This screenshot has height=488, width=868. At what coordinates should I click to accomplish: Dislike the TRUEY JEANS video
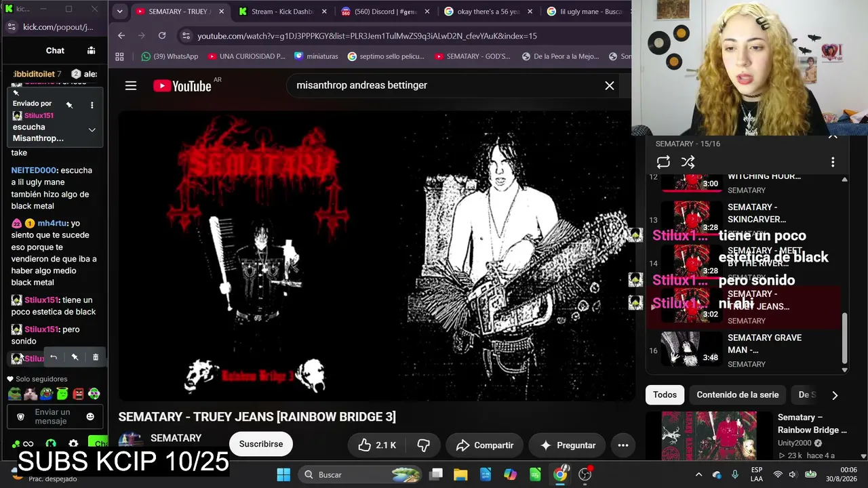(x=424, y=445)
